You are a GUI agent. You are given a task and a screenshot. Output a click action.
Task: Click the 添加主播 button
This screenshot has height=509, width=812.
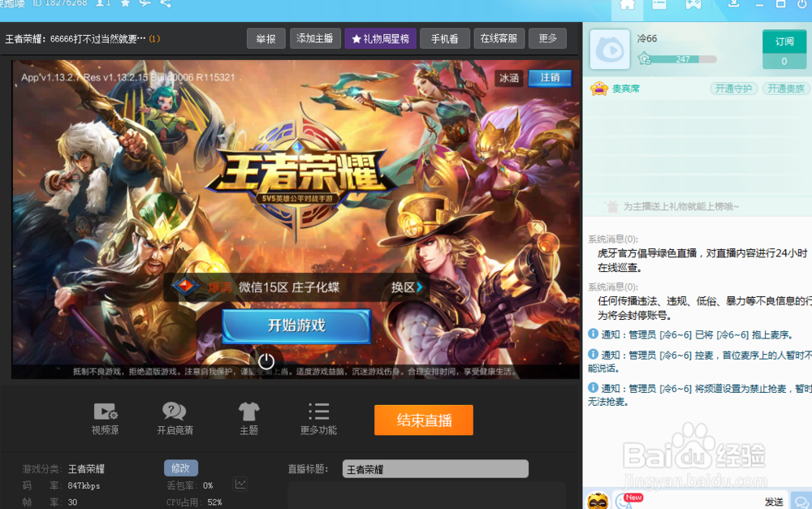click(315, 38)
